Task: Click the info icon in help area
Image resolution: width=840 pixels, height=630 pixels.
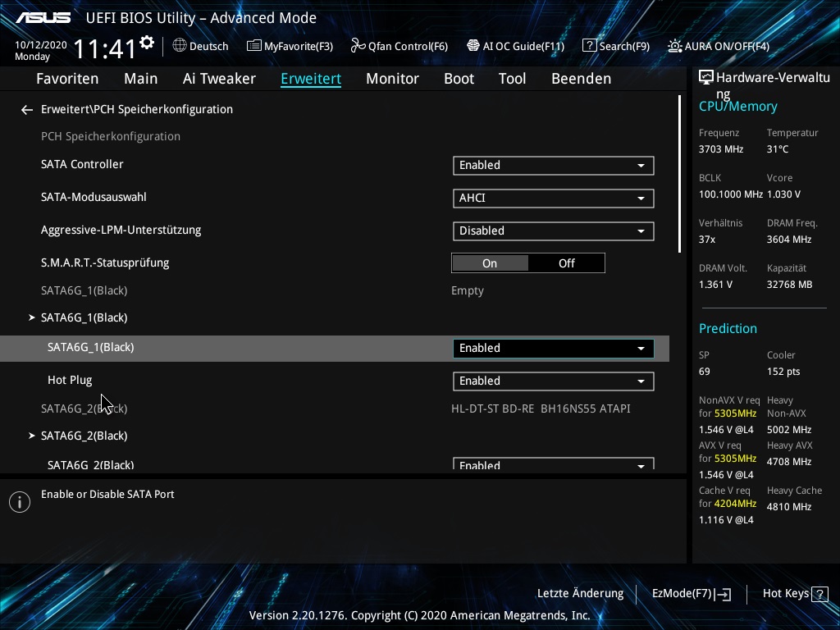Action: pos(20,502)
